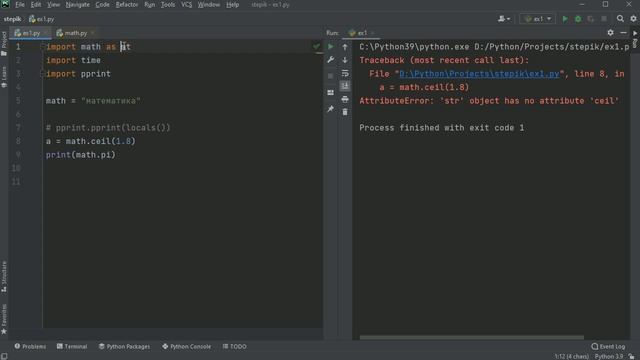Go up the stack trace arrow
The width and height of the screenshot is (640, 360).
tap(345, 47)
